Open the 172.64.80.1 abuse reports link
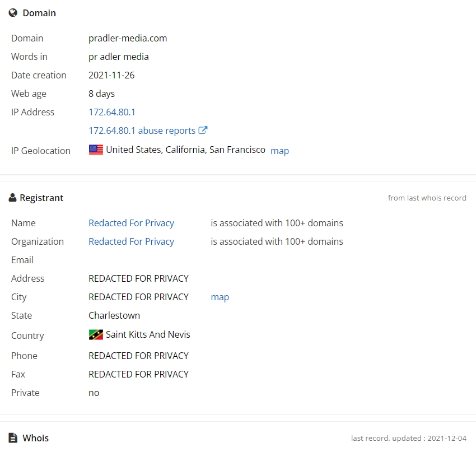The width and height of the screenshot is (476, 452). point(142,131)
